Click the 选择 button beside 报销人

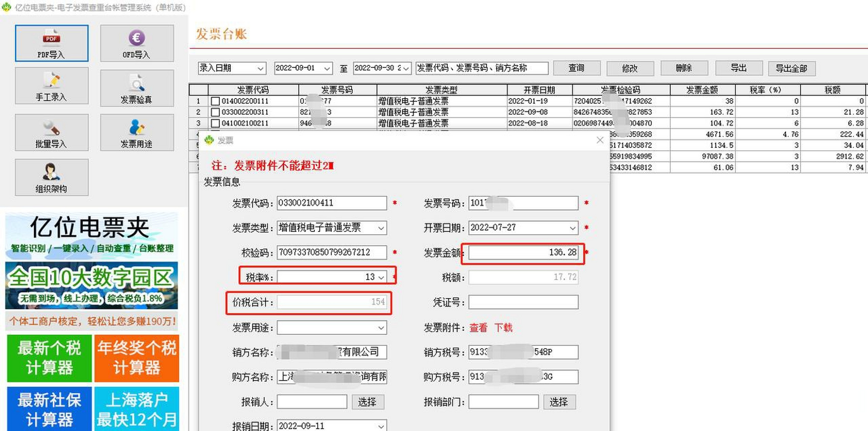[x=368, y=402]
